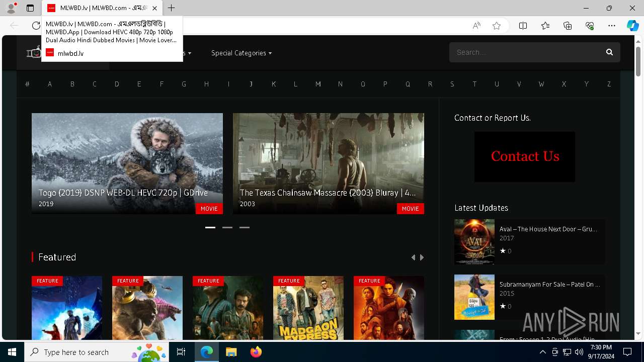
Task: Open Subramanyam For Sale poster thumbnail
Action: (474, 297)
